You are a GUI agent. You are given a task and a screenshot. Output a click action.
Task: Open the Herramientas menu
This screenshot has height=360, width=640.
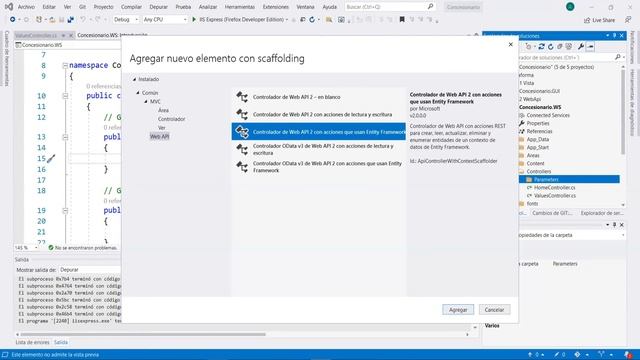[240, 7]
